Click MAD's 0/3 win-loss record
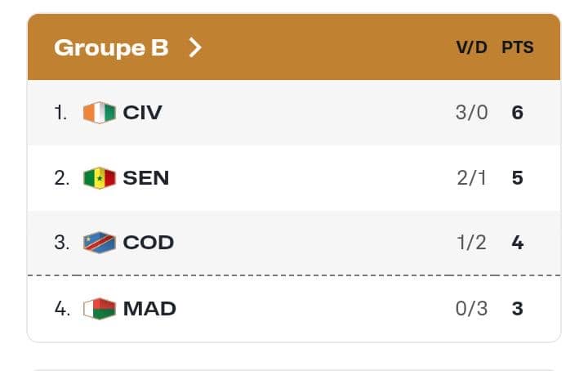588x371 pixels. 471,309
